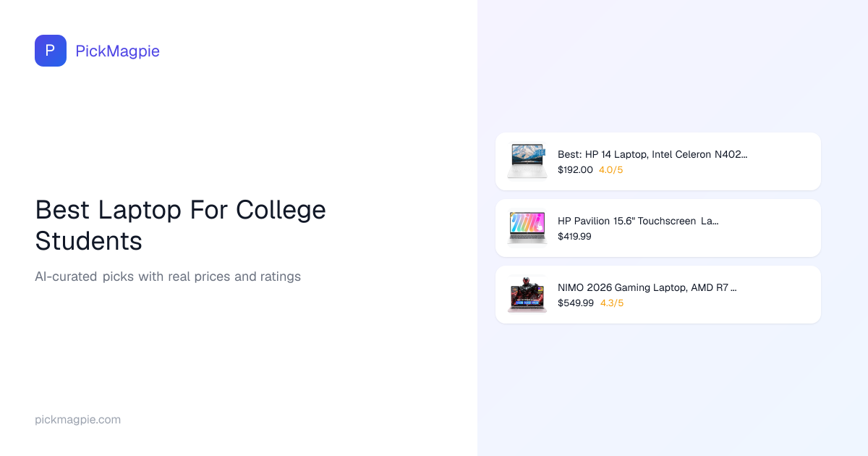Viewport: 868px width, 456px height.
Task: Select the first product card, HP 14
Action: (774, 161)
